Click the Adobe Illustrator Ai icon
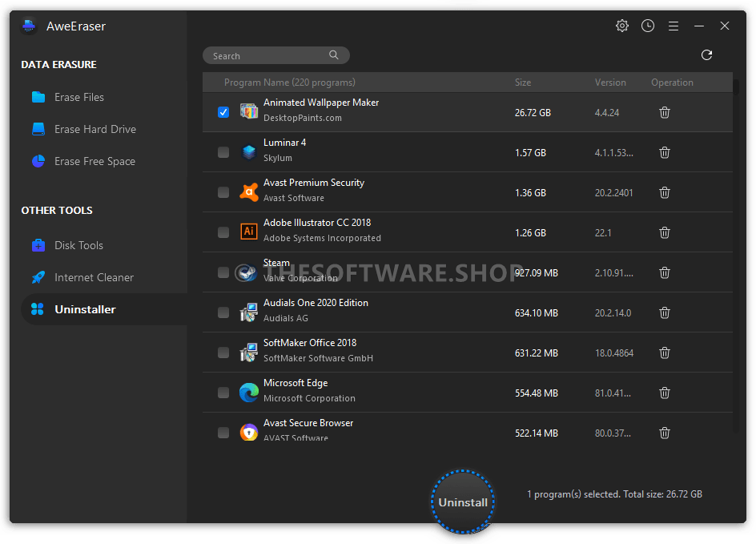Image resolution: width=756 pixels, height=544 pixels. point(249,232)
